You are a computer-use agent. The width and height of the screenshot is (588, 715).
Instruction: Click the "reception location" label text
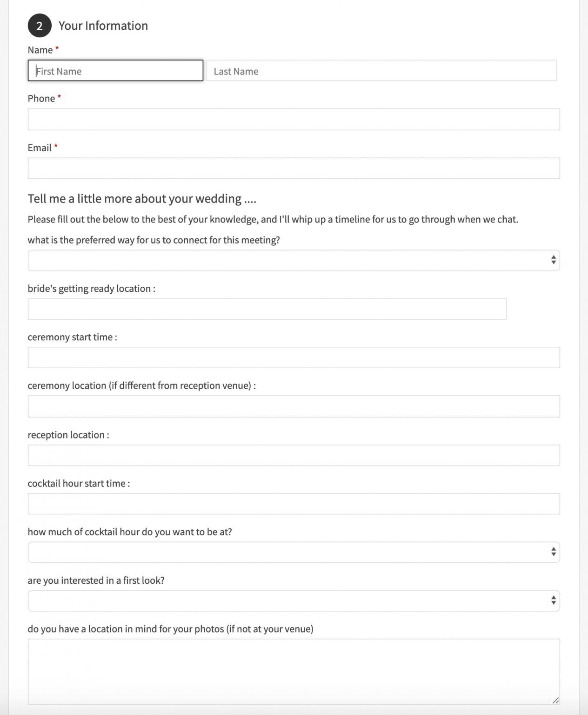pyautogui.click(x=68, y=435)
